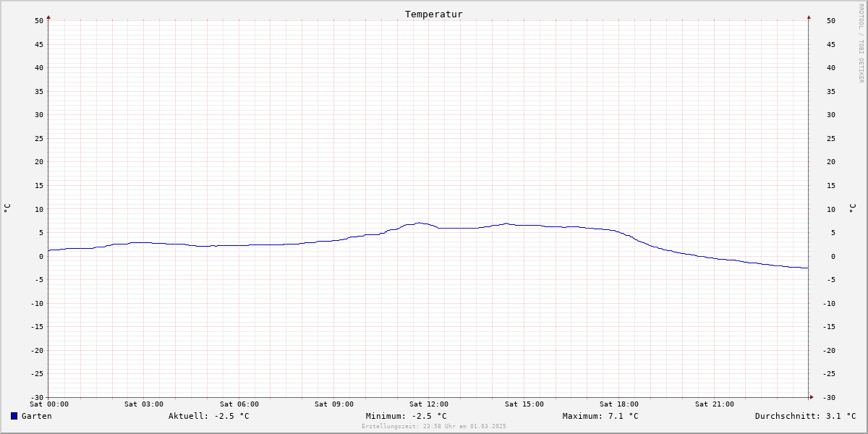Click the 'Sat 09:00' time axis label

coord(334,404)
